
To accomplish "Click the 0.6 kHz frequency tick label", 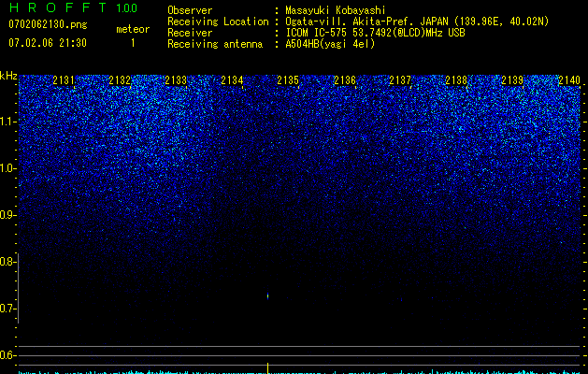I will click(x=7, y=355).
